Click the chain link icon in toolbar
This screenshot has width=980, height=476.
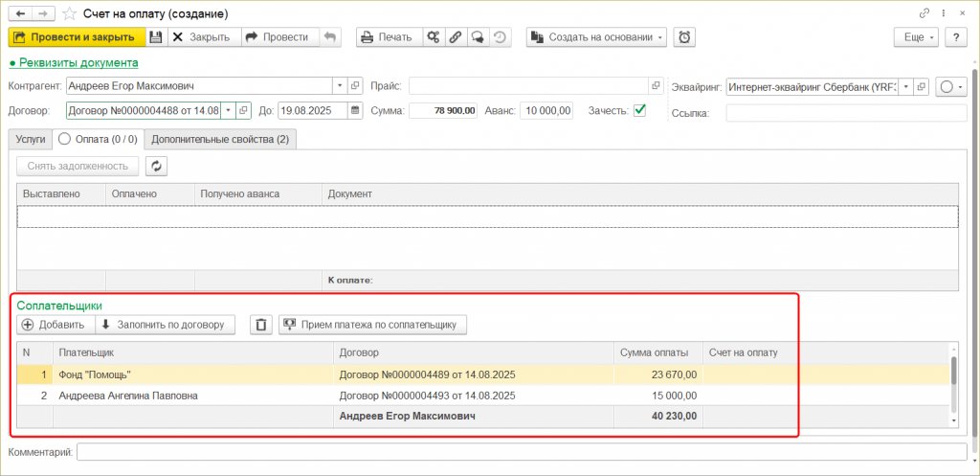pyautogui.click(x=456, y=37)
